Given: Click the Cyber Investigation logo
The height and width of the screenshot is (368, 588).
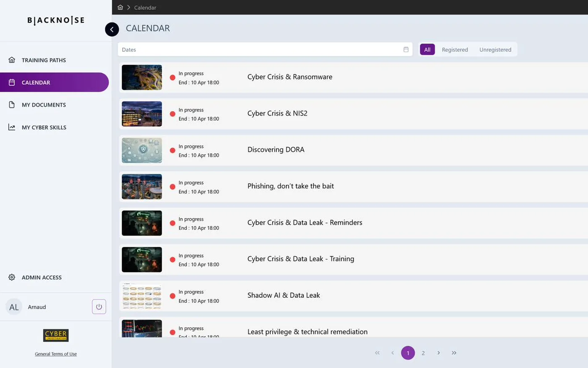Looking at the screenshot, I should [x=56, y=335].
